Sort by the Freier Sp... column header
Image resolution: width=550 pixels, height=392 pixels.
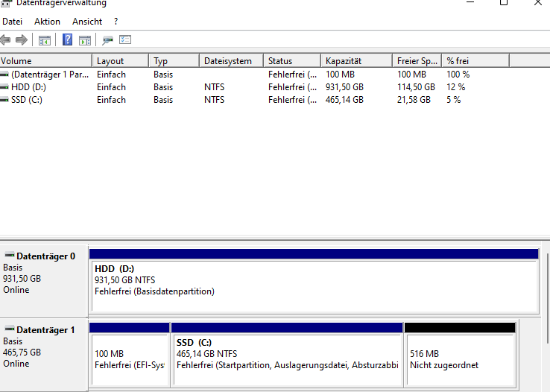(417, 60)
